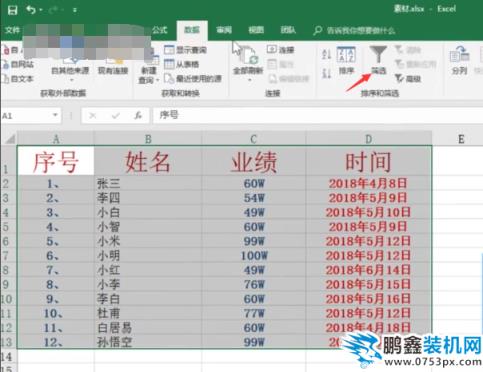
Task: Click the Filter funnel icon
Action: [x=378, y=54]
